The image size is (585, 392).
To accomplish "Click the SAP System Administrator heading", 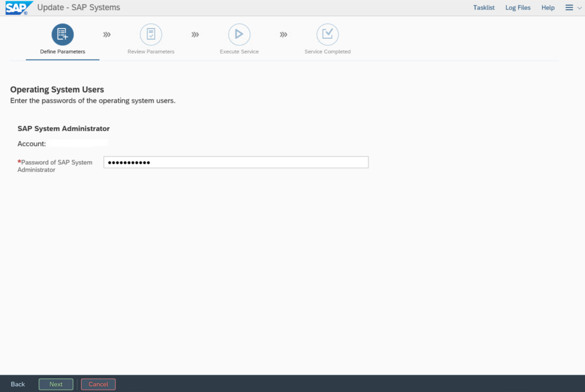I will pos(63,128).
